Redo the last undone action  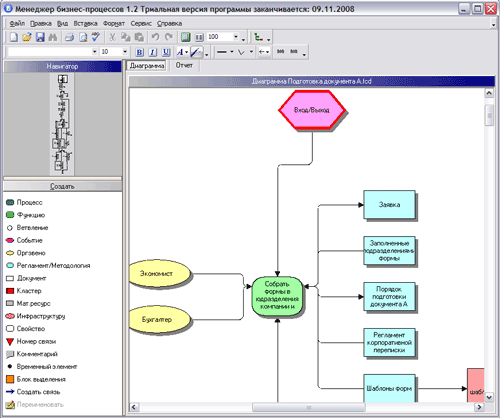click(169, 37)
